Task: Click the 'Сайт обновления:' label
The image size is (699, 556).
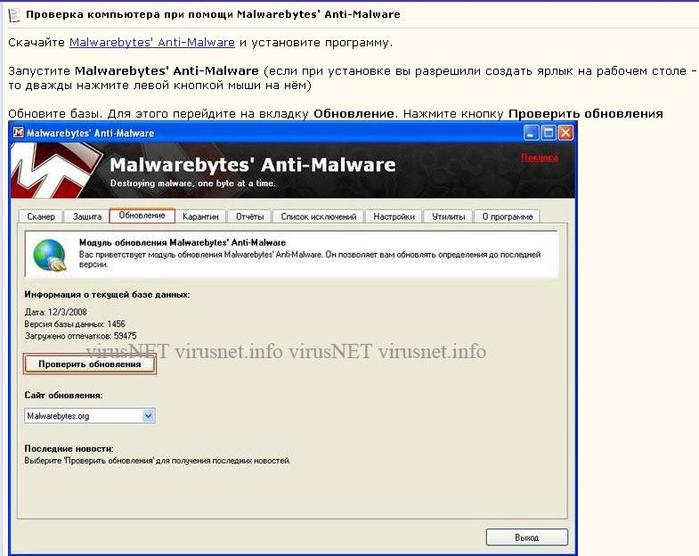Action: click(x=63, y=395)
